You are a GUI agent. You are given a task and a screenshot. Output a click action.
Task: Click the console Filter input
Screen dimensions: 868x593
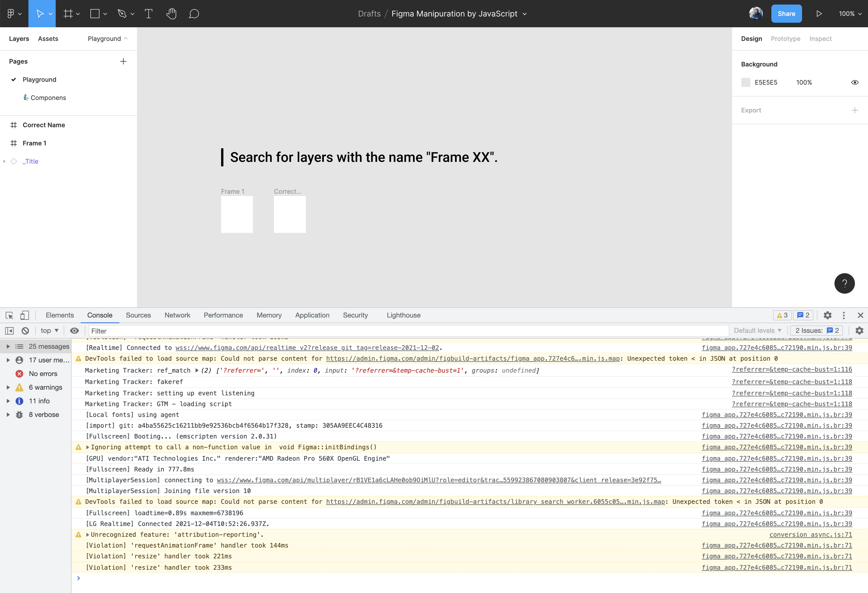[409, 331]
